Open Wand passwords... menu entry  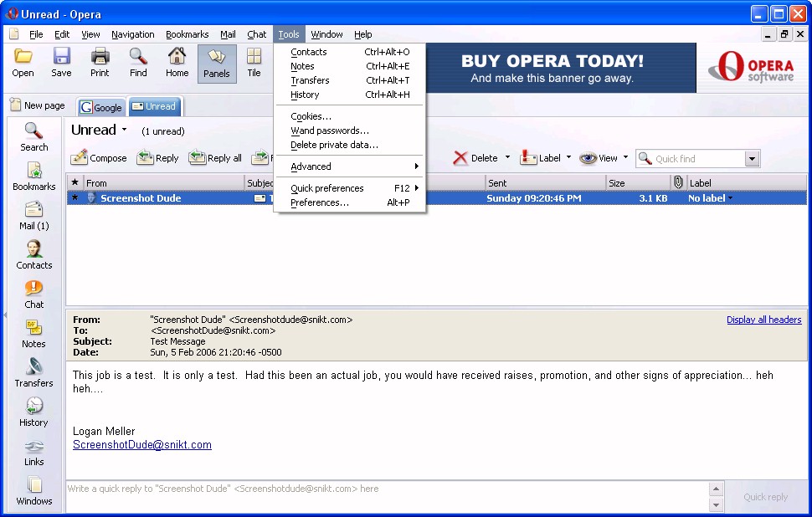click(350, 131)
